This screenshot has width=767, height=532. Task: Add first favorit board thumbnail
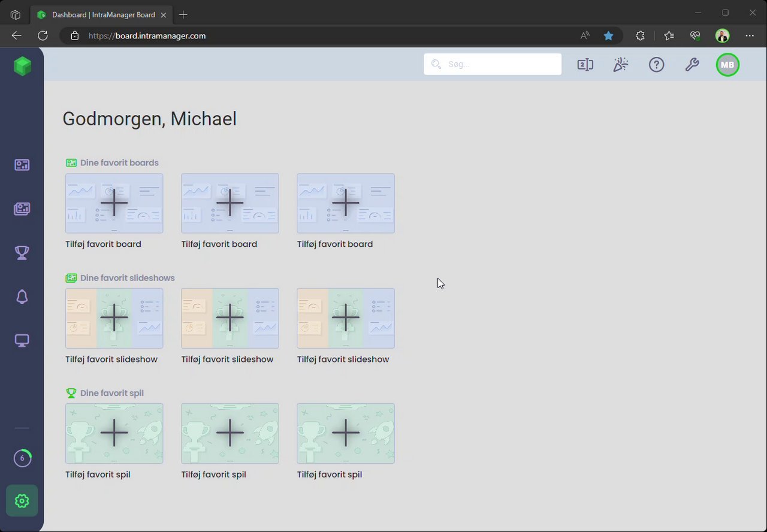[x=114, y=203]
